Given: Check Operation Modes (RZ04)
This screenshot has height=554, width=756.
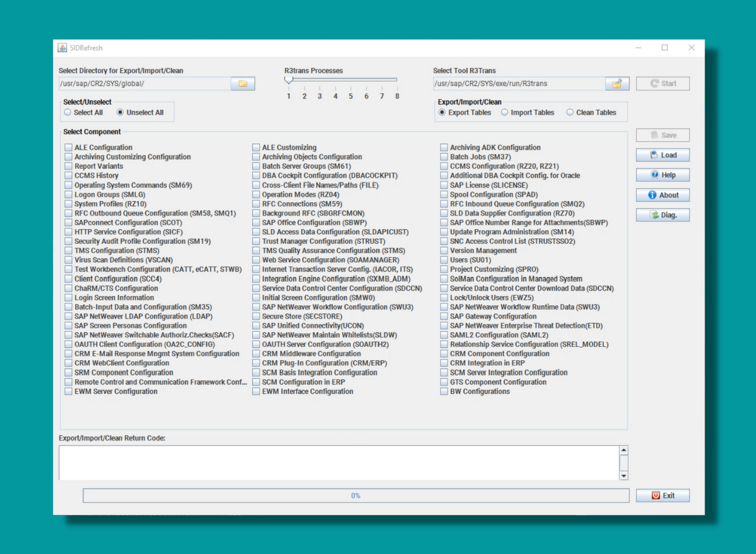Looking at the screenshot, I should click(x=256, y=194).
